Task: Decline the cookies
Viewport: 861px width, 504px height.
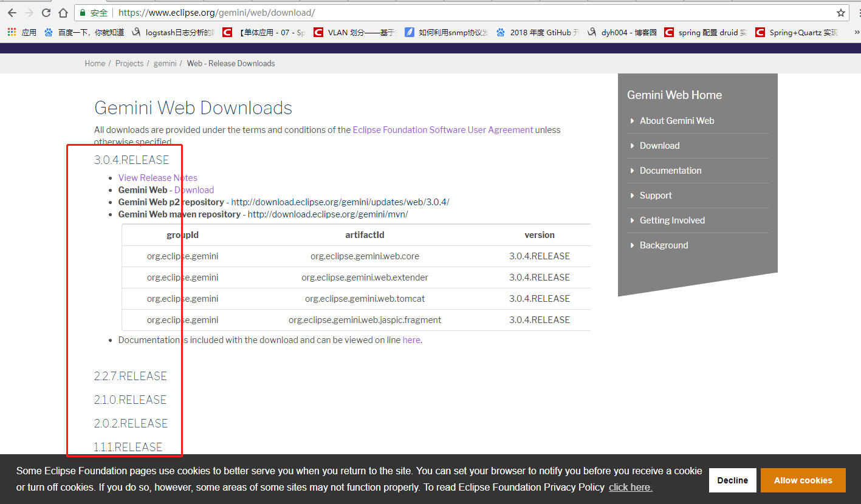Action: point(733,480)
